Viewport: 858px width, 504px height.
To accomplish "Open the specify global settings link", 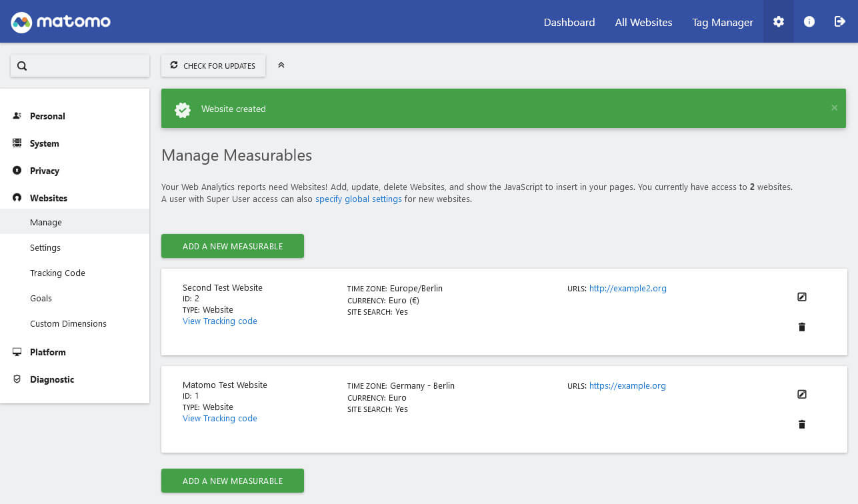I will click(x=358, y=199).
